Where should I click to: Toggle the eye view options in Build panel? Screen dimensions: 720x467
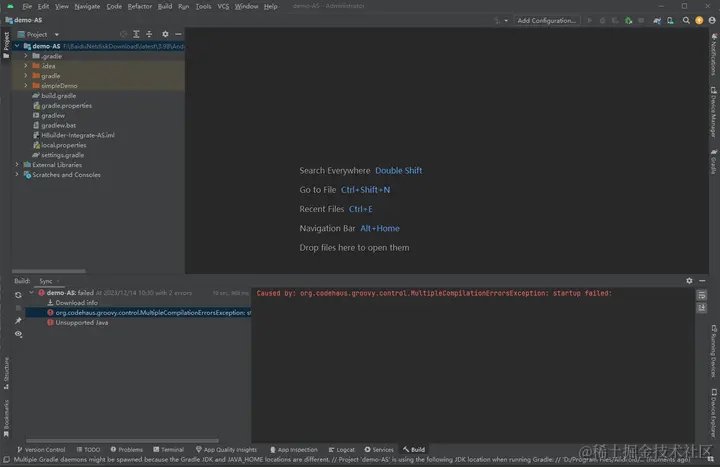click(x=18, y=334)
